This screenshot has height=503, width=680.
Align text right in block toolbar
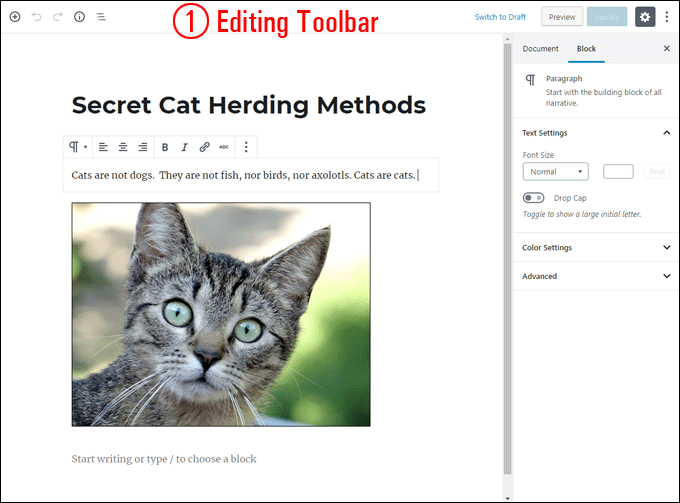(x=143, y=147)
